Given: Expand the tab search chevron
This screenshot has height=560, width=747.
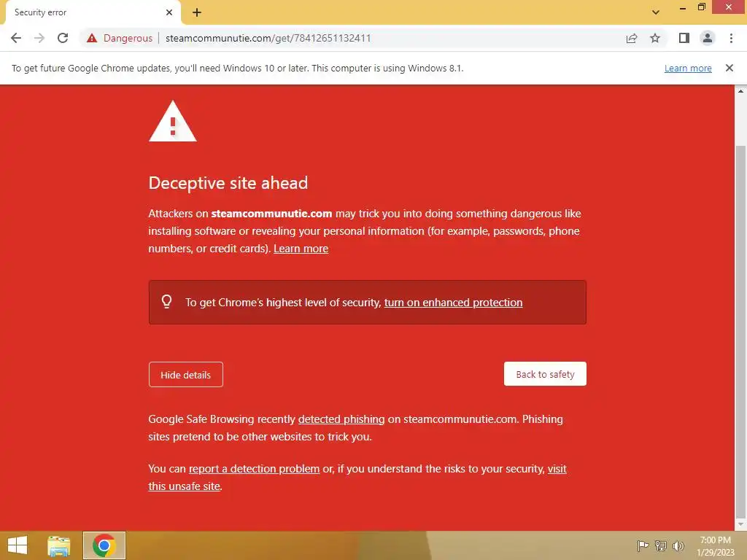Looking at the screenshot, I should point(656,12).
